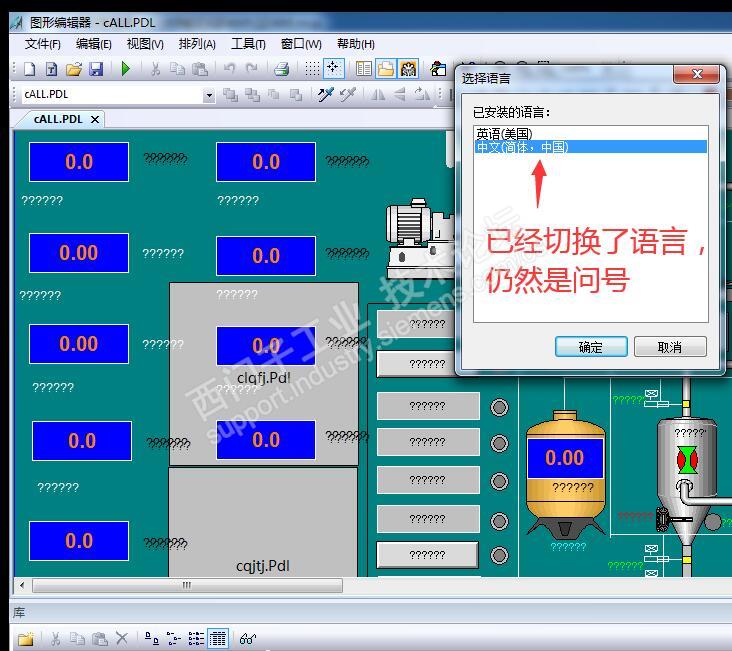This screenshot has height=651, width=732.
Task: Toggle the library folder icon in the toolbar
Action: click(386, 68)
